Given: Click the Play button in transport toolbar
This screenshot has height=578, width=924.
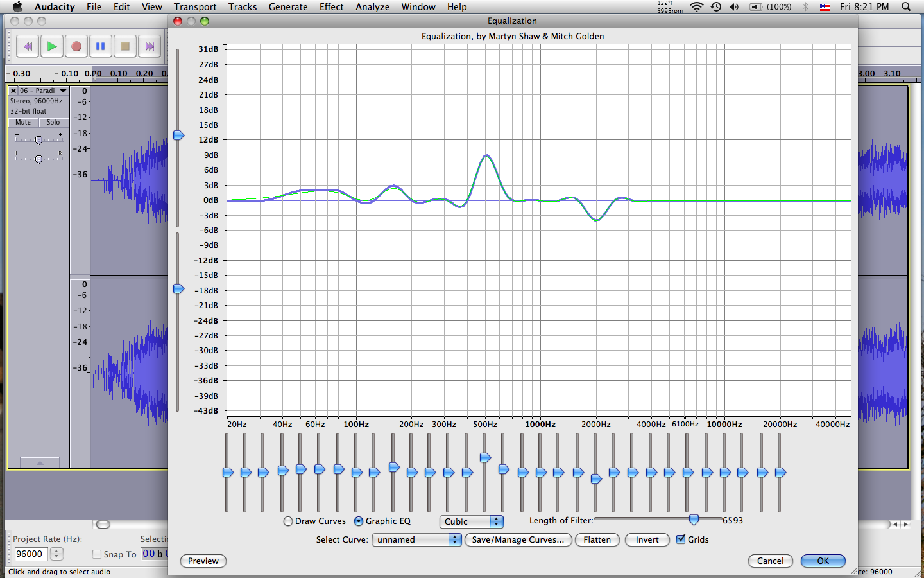Looking at the screenshot, I should [51, 46].
